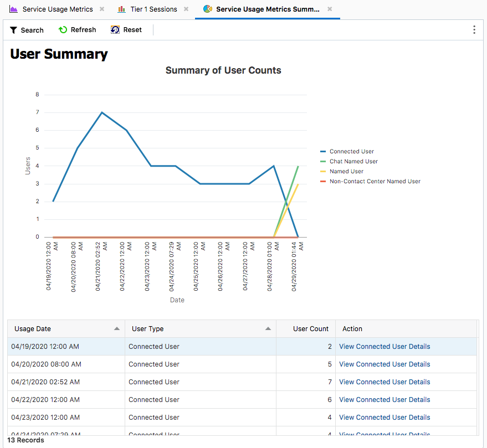The height and width of the screenshot is (448, 487).
Task: Toggle Connected User series in legend
Action: click(351, 151)
